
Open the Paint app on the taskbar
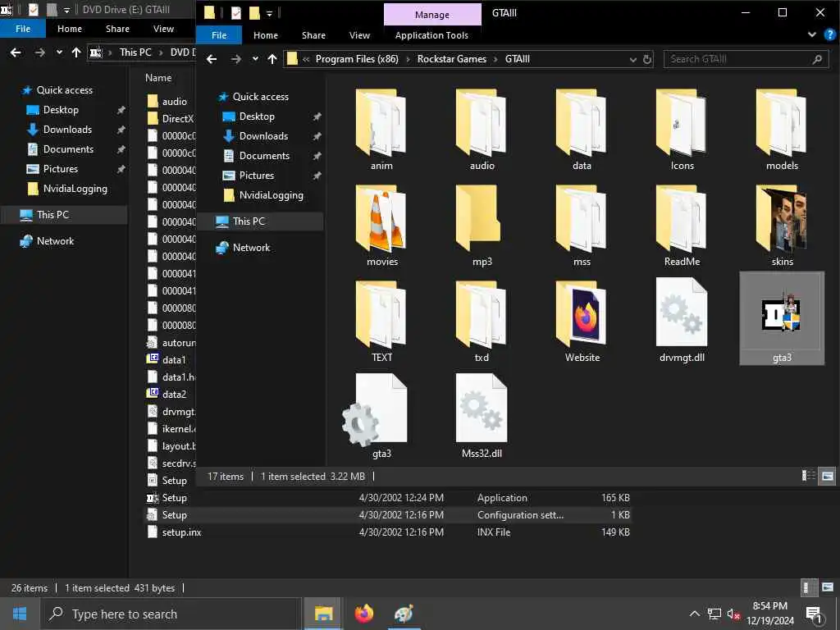[x=404, y=614]
